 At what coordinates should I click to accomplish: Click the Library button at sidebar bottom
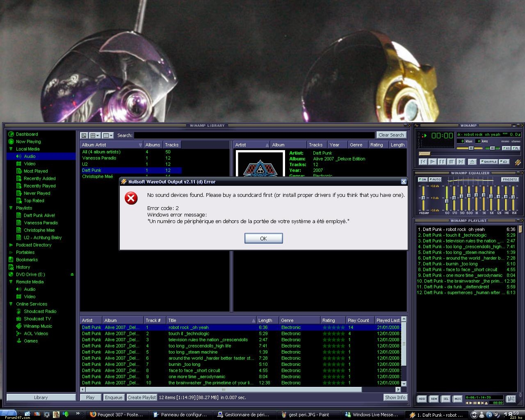coord(41,397)
